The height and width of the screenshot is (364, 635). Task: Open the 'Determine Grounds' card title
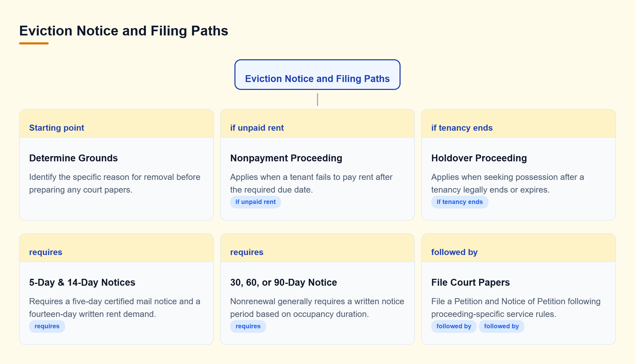tap(73, 158)
